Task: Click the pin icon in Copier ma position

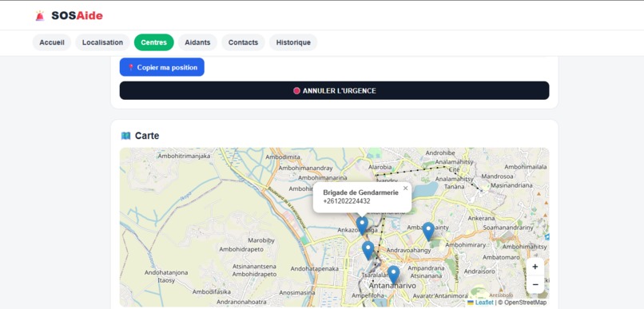Action: tap(131, 67)
